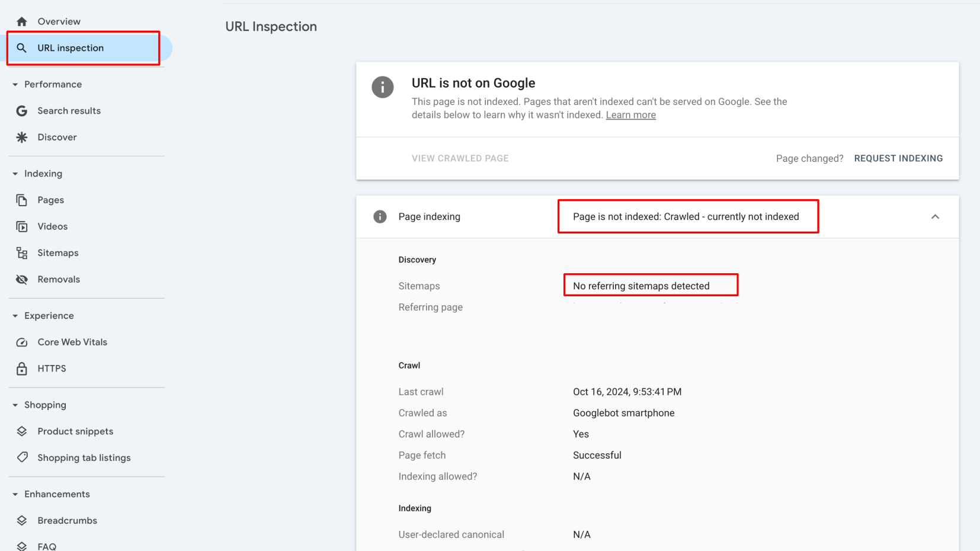This screenshot has width=980, height=551.
Task: Collapse the Performance section arrow
Action: coord(15,85)
